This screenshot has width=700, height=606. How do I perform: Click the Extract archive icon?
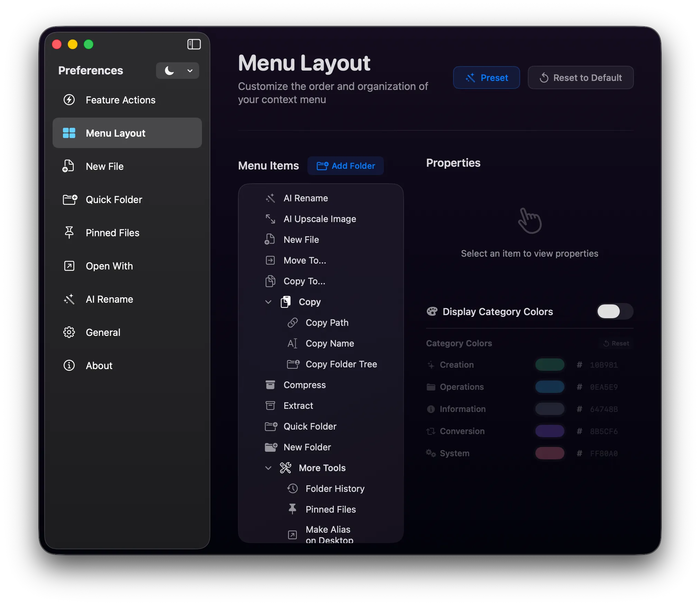click(x=270, y=406)
